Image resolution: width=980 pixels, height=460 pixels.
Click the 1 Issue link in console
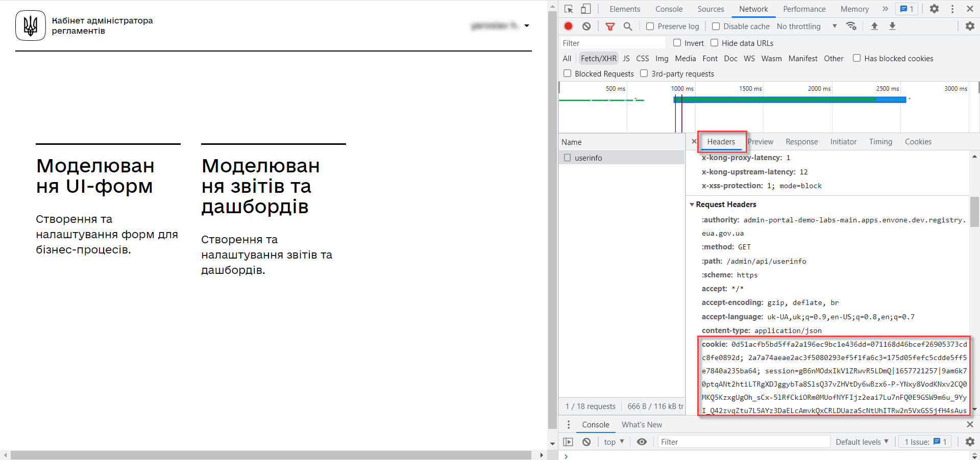[925, 442]
